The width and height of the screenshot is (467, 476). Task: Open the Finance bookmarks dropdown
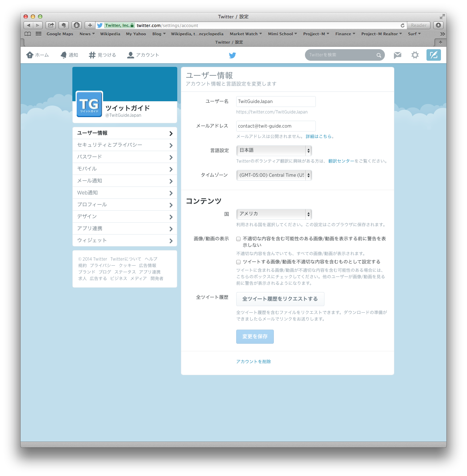pyautogui.click(x=345, y=34)
